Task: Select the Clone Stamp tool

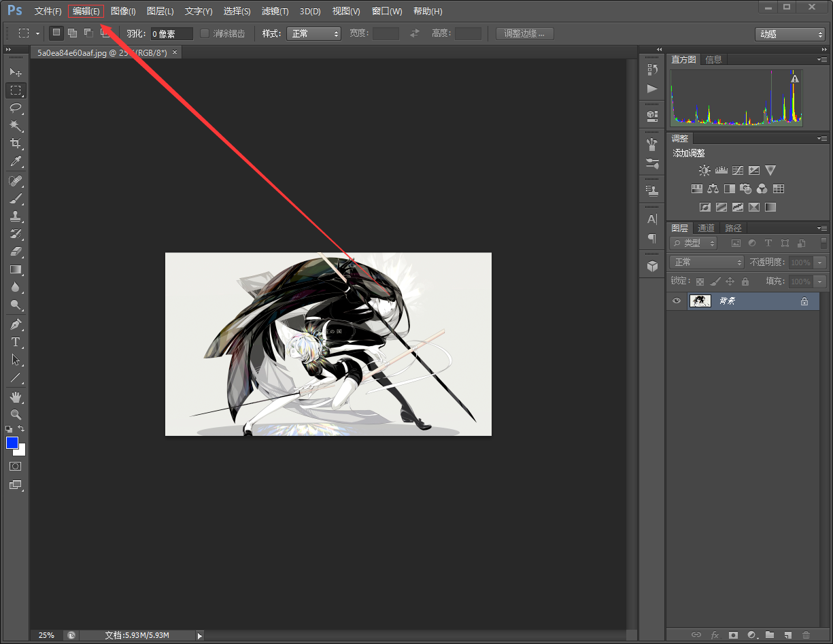Action: [16, 216]
